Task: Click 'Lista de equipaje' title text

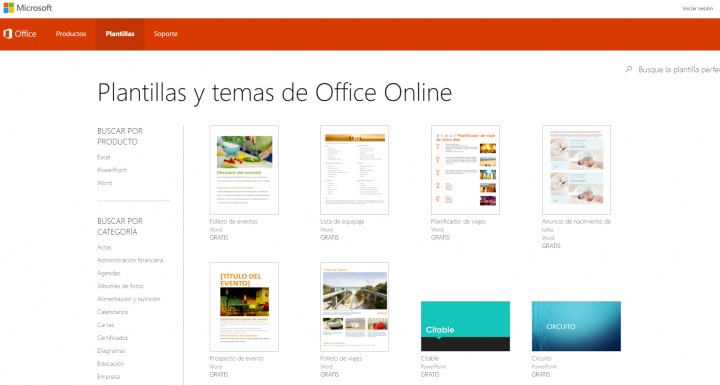Action: point(342,221)
